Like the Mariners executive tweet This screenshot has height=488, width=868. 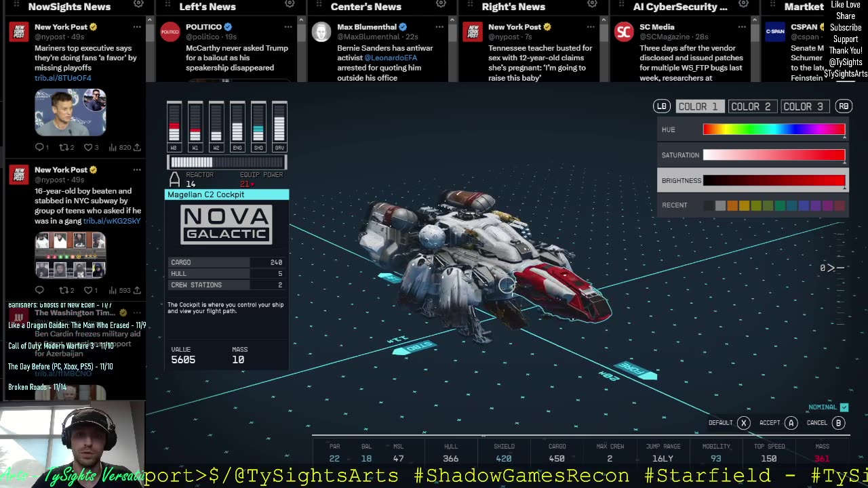pyautogui.click(x=88, y=147)
